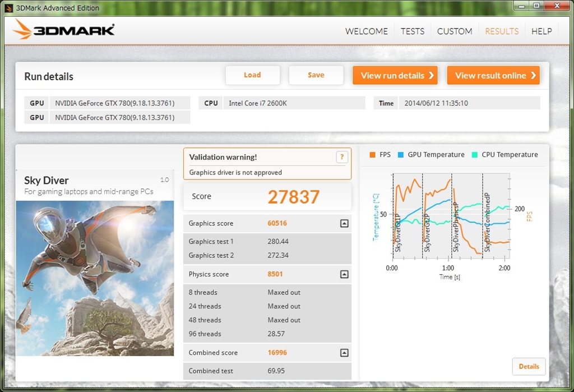Close the 3DMark window
The width and height of the screenshot is (574, 392).
[558, 6]
